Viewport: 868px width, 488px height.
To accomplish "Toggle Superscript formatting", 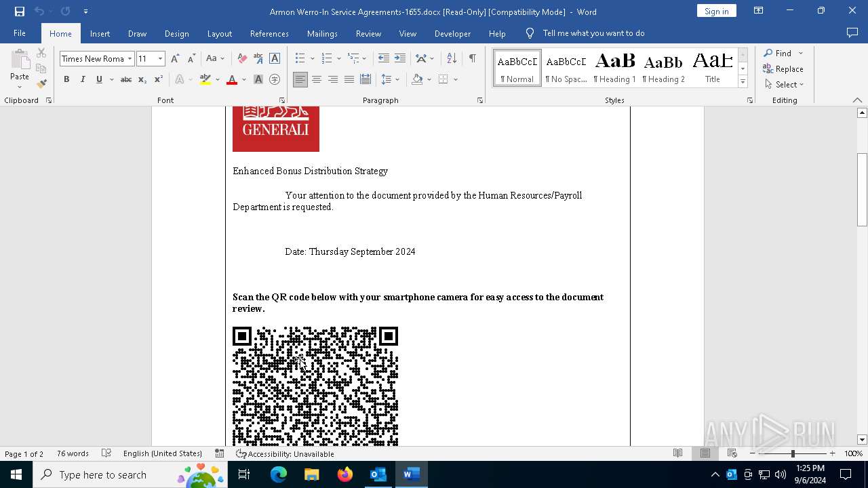I will pyautogui.click(x=159, y=79).
